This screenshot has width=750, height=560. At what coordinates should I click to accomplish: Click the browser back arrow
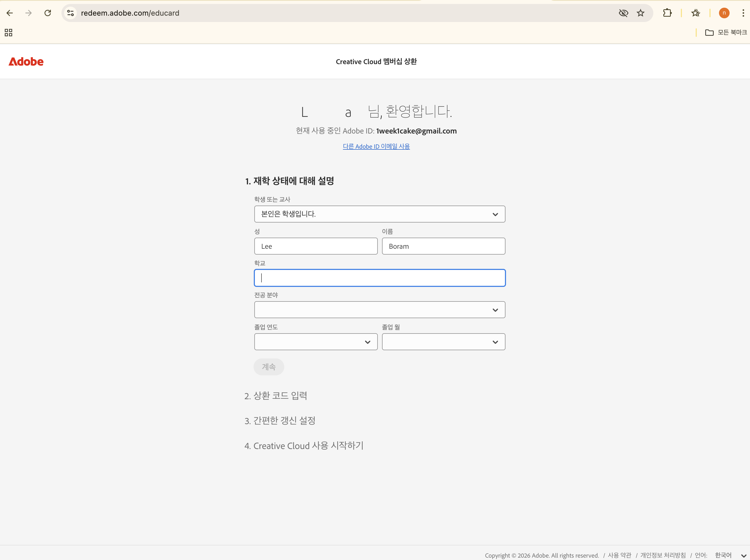(x=10, y=13)
